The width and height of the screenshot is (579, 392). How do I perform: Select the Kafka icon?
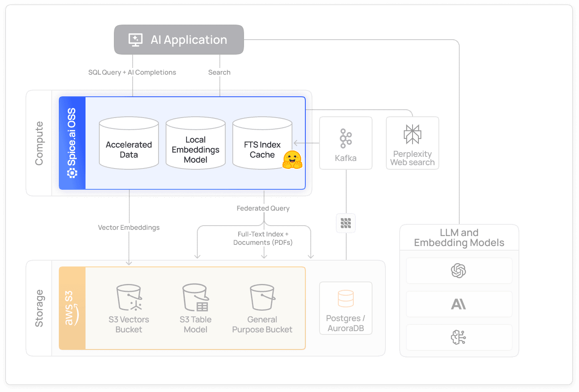(345, 138)
